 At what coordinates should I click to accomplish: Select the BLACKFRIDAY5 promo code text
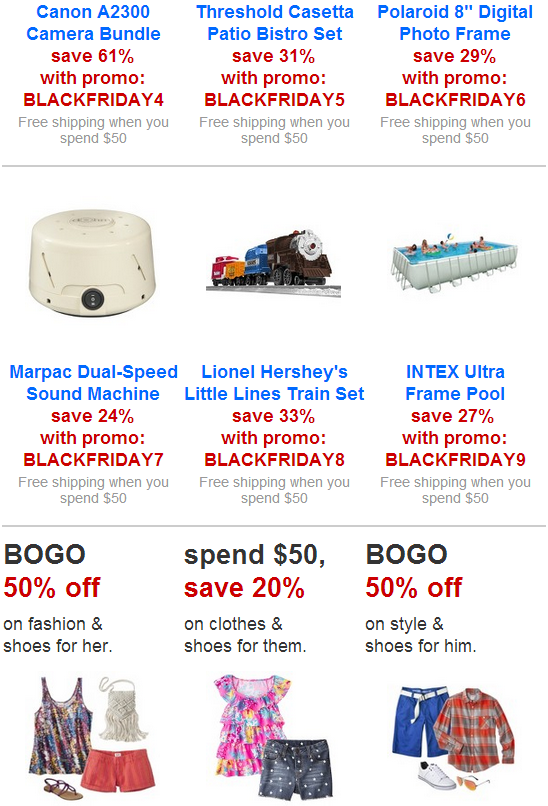[x=274, y=100]
